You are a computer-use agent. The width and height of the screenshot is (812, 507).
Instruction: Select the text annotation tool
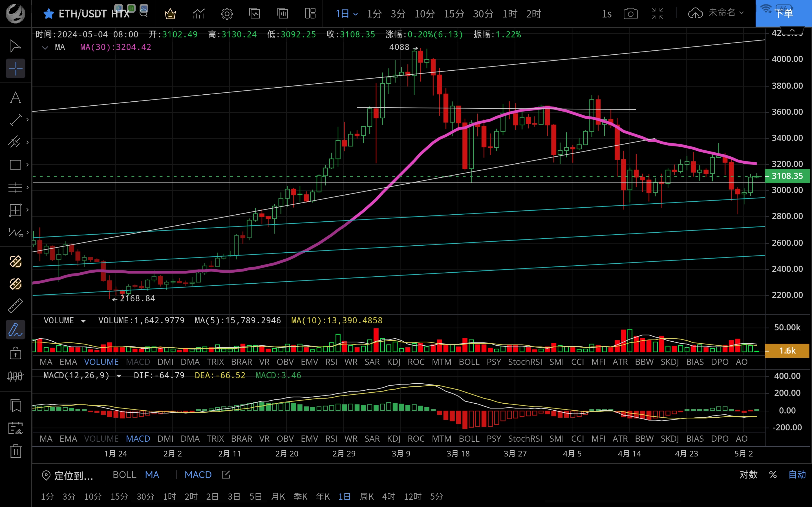click(16, 97)
